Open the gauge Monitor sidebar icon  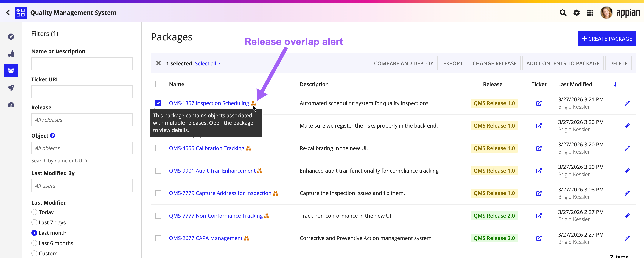[x=11, y=105]
